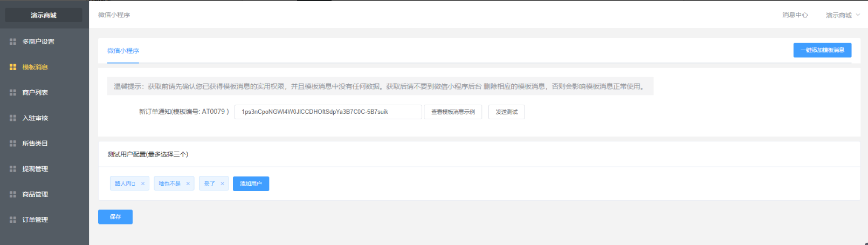Click the 微信小程序 breadcrumb title
The width and height of the screenshot is (868, 245).
click(x=114, y=15)
